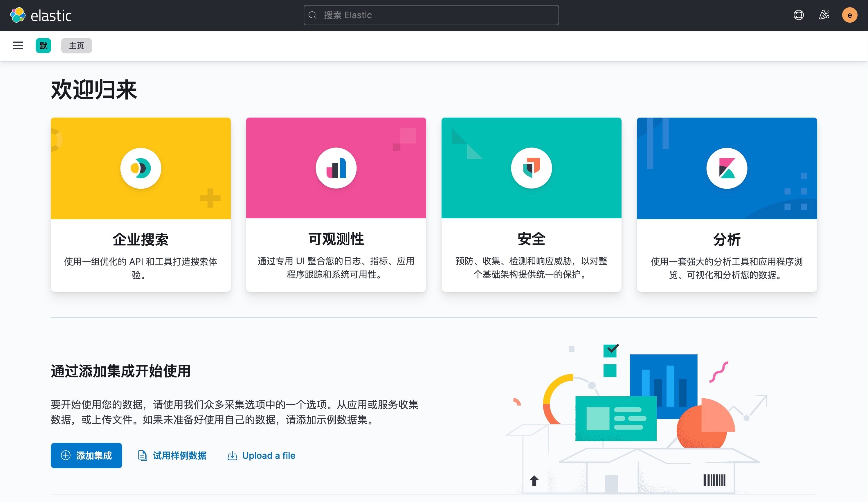868x502 pixels.
Task: Open the newsfeed celebration icon
Action: 824,15
